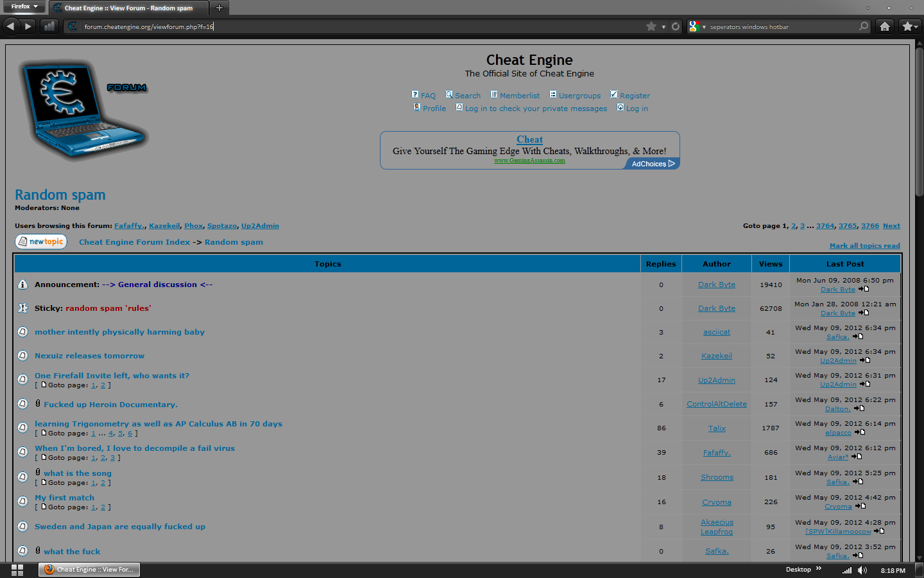924x578 pixels.
Task: Click the home icon in toolbar
Action: click(x=885, y=26)
